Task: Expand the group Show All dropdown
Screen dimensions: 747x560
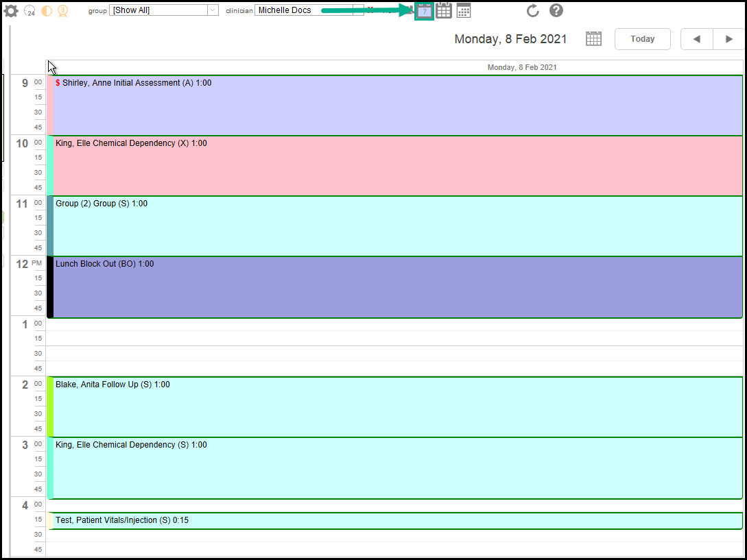Action: pos(212,10)
